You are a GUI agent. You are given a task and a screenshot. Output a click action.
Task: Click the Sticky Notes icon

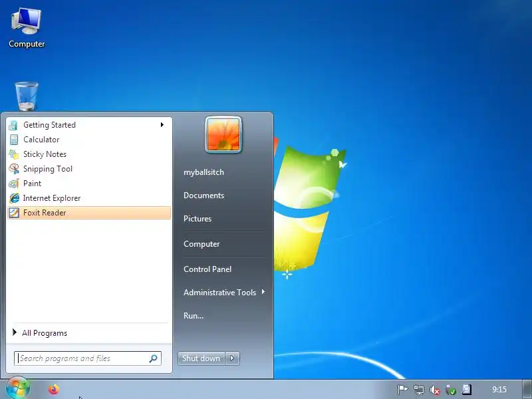pos(14,154)
